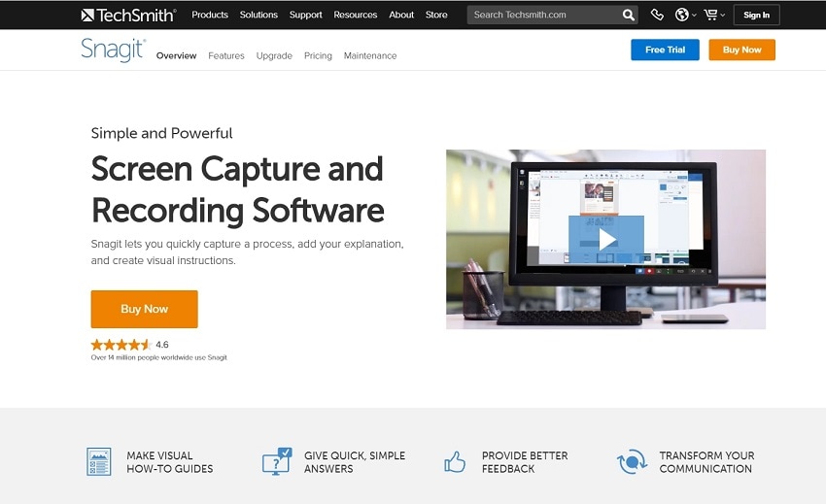Click the thumbs-up feedback icon
Screen dimensions: 826x504
point(455,462)
